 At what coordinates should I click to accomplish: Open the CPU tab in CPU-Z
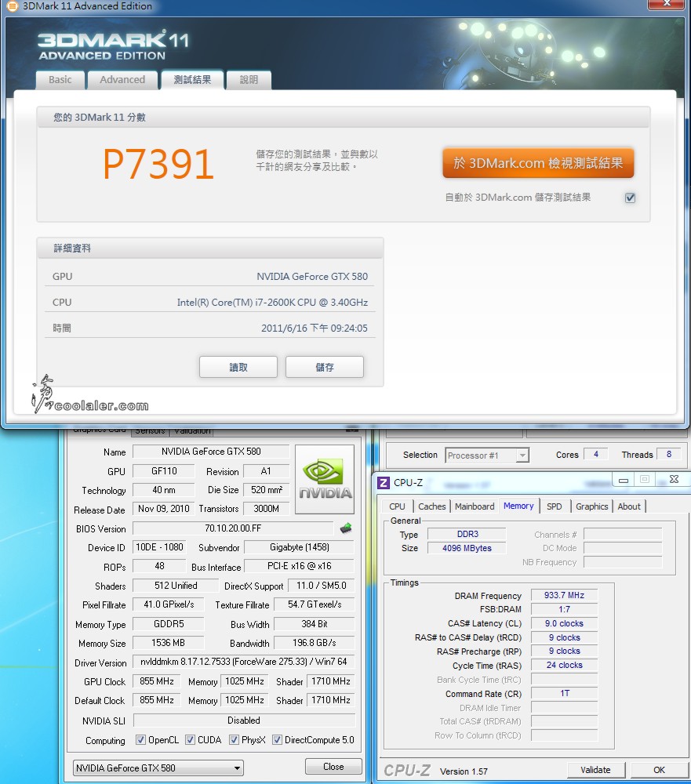tap(398, 506)
